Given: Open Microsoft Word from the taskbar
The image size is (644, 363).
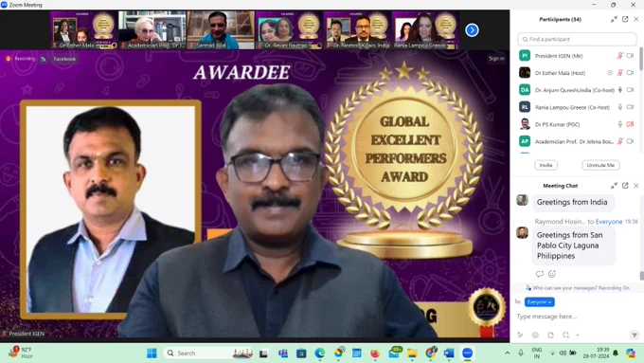Looking at the screenshot, I should (x=449, y=354).
